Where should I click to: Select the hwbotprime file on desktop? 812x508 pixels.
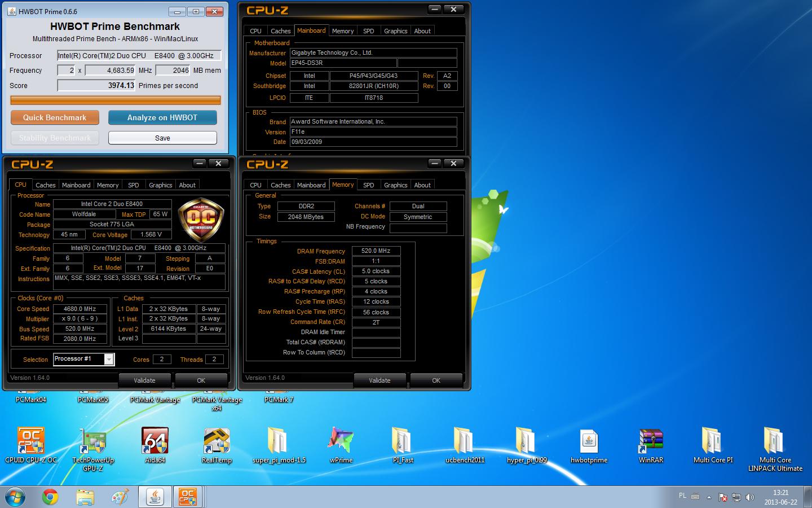[589, 445]
